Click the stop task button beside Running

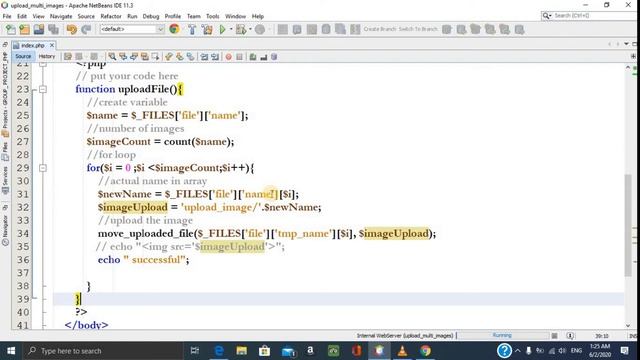point(554,336)
